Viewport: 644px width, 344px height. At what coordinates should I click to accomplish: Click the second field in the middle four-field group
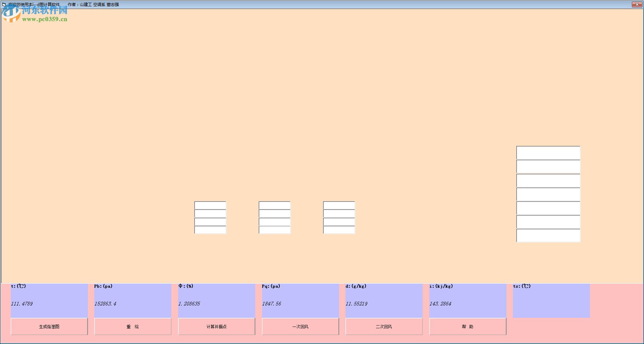(x=275, y=214)
